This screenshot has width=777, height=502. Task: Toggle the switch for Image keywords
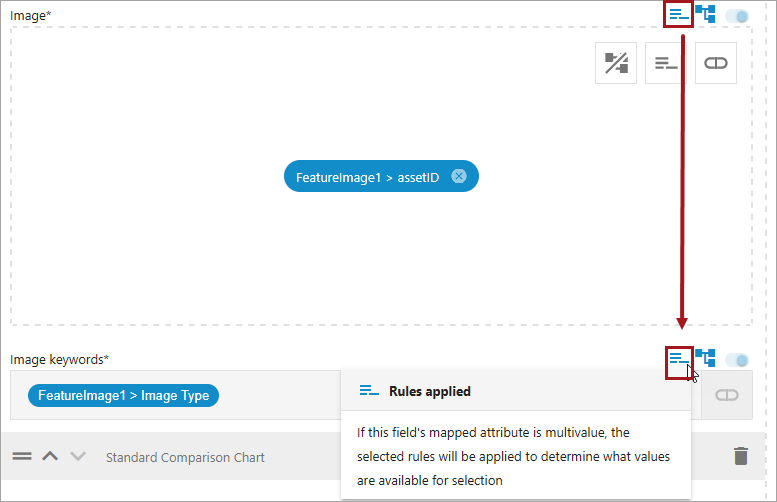click(x=738, y=359)
